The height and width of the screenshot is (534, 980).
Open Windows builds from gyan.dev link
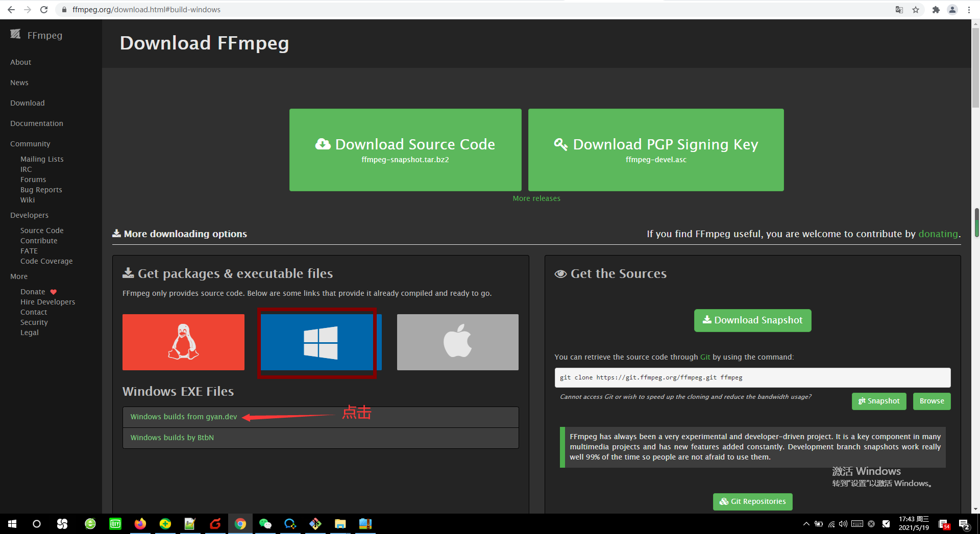click(183, 417)
